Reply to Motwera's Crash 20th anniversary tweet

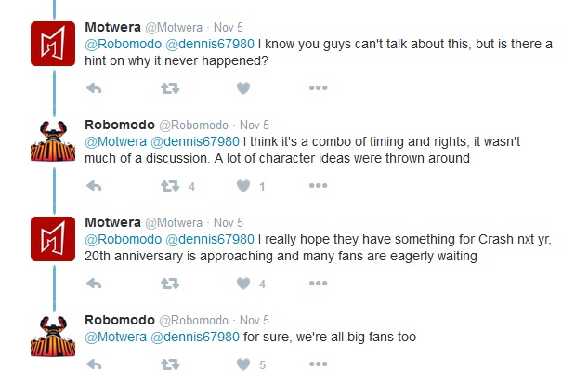94,284
